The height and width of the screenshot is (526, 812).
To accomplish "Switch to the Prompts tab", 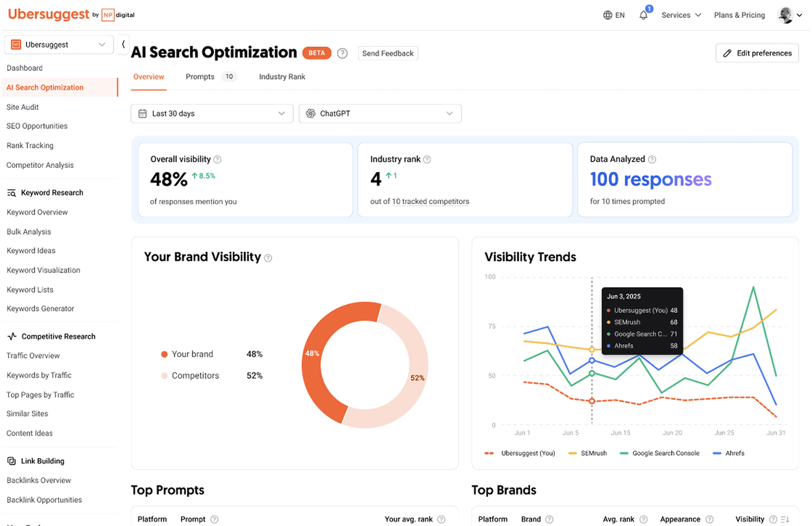I will [x=200, y=77].
